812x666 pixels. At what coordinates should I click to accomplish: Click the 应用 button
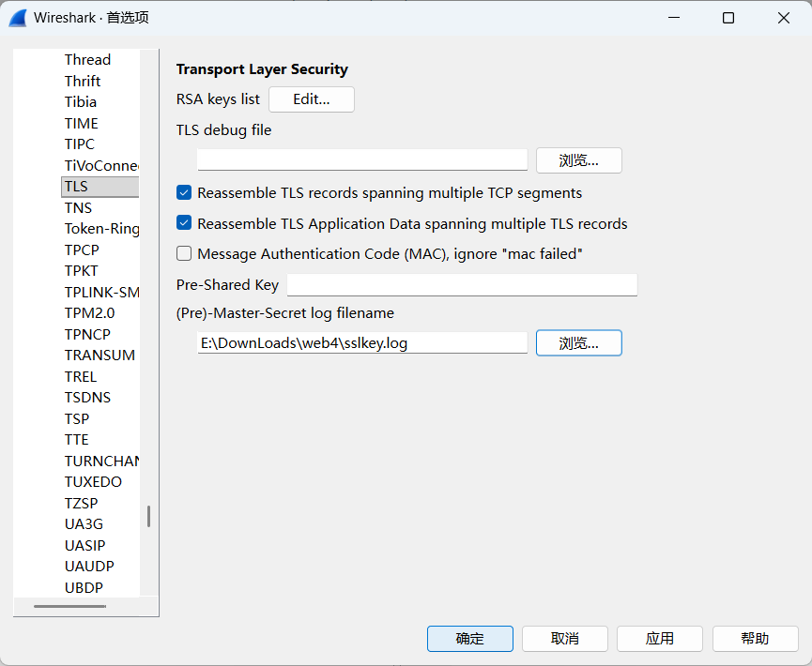660,639
